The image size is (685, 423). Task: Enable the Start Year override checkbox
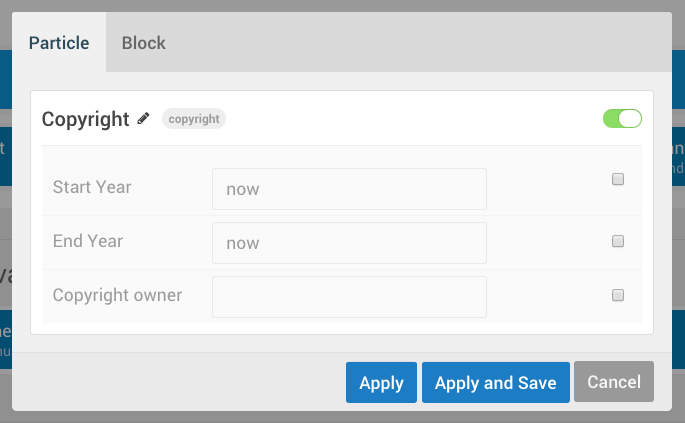pos(618,180)
